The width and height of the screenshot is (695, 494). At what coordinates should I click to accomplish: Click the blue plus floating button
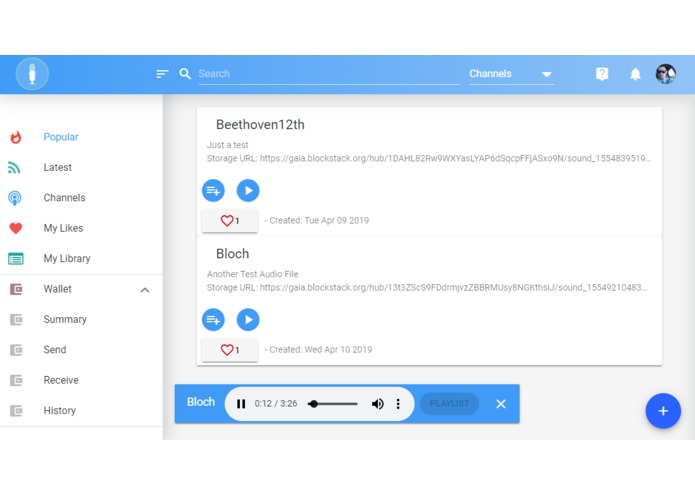(x=663, y=411)
